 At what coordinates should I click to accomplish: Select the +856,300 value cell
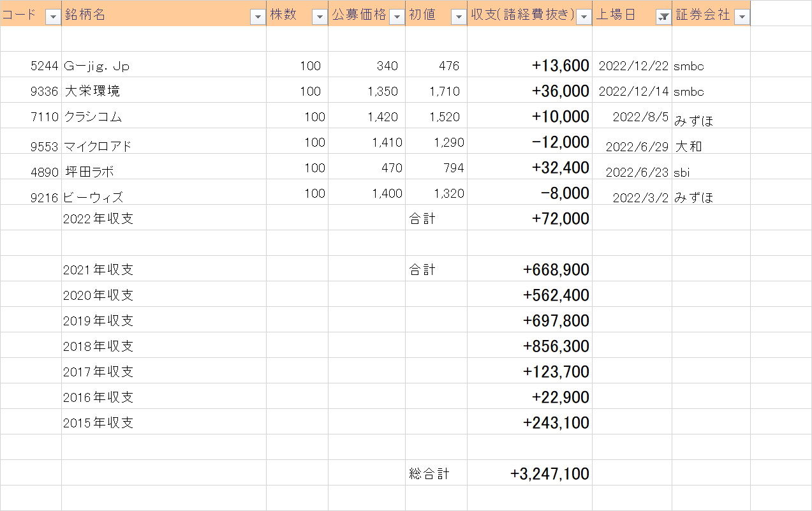click(529, 345)
